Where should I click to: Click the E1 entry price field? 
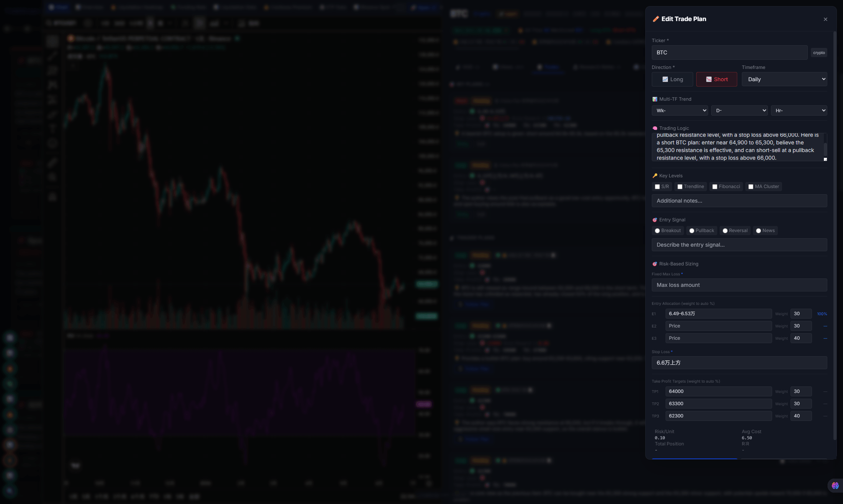click(718, 314)
